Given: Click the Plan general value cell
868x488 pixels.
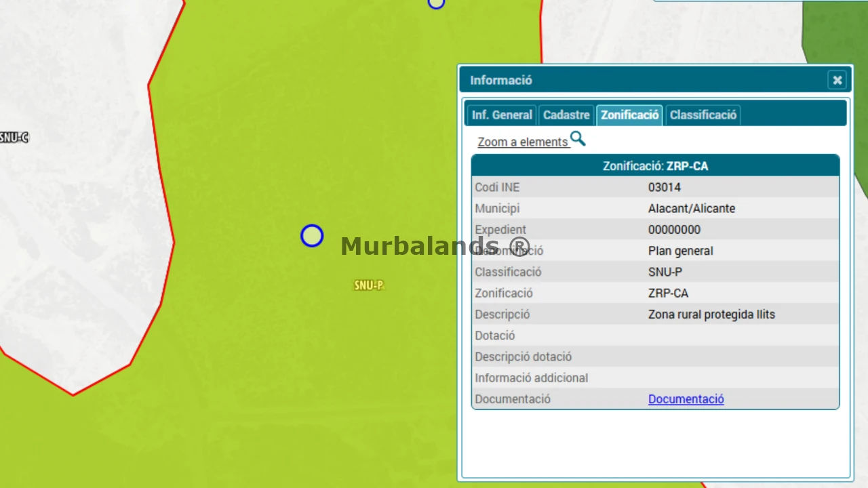Looking at the screenshot, I should pyautogui.click(x=681, y=251).
